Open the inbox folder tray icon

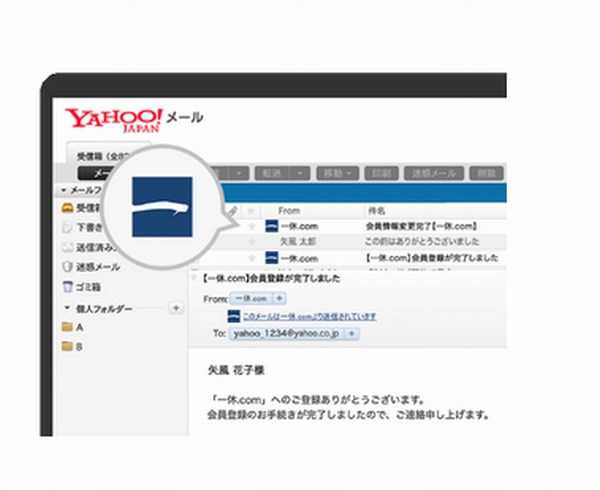67,208
